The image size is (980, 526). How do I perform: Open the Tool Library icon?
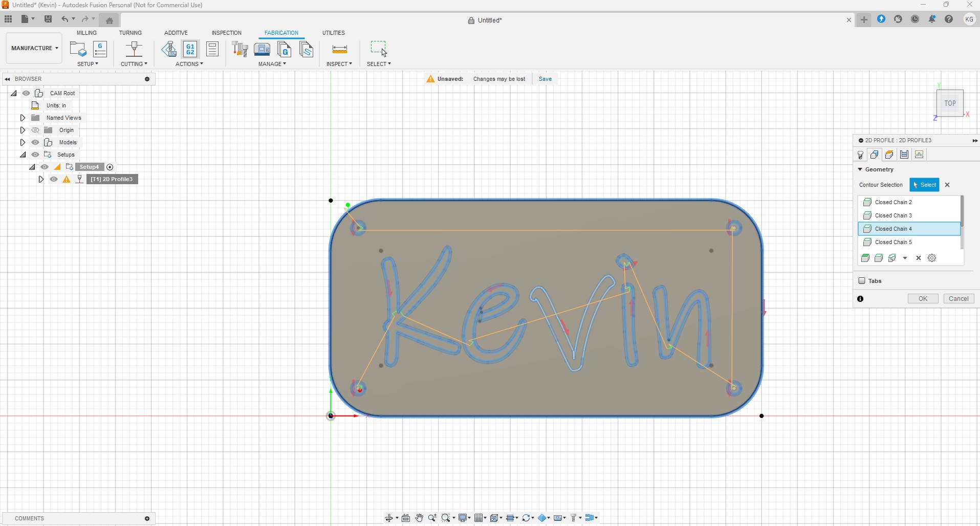[x=240, y=49]
